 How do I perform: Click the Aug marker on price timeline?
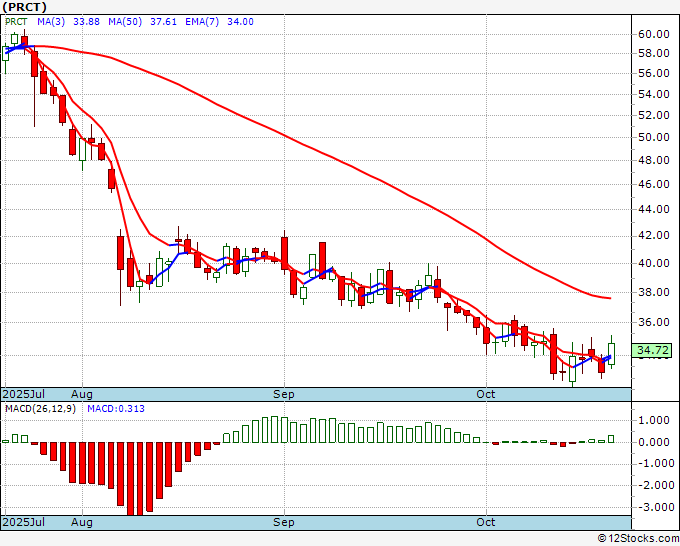[82, 394]
